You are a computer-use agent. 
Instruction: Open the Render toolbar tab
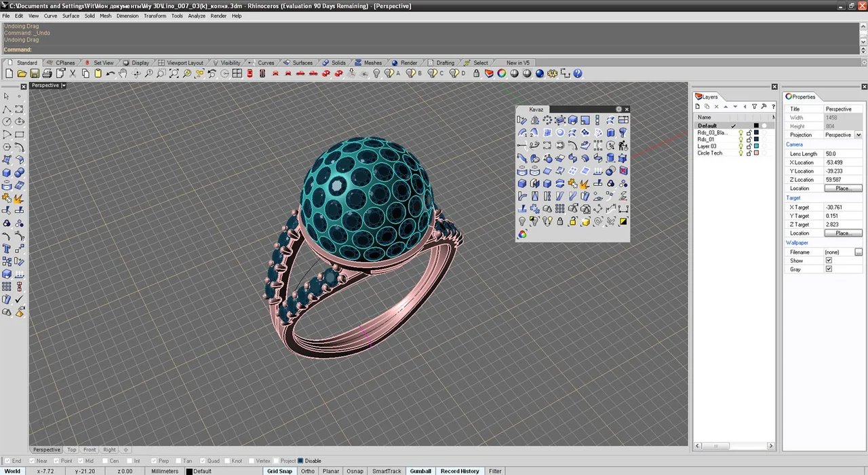[x=409, y=62]
